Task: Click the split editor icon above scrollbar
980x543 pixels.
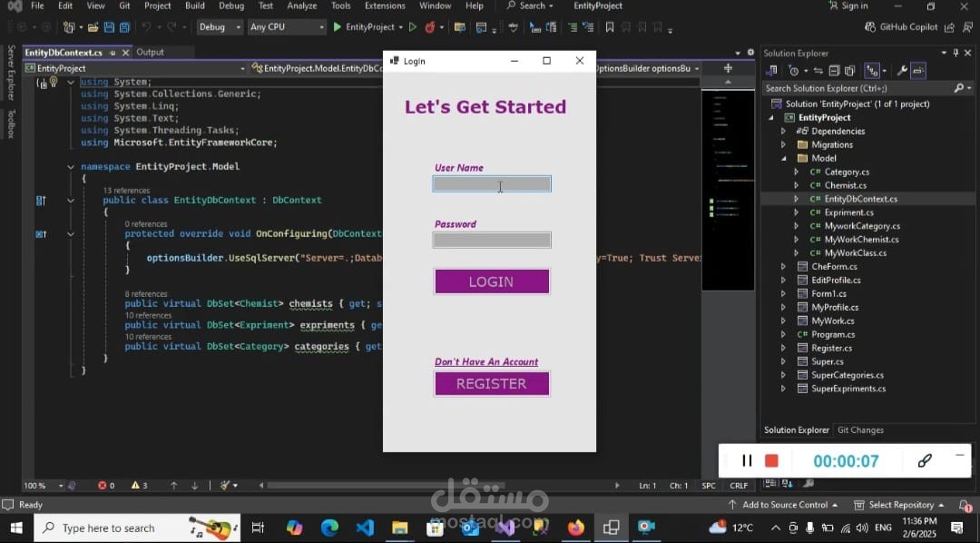Action: pos(728,67)
